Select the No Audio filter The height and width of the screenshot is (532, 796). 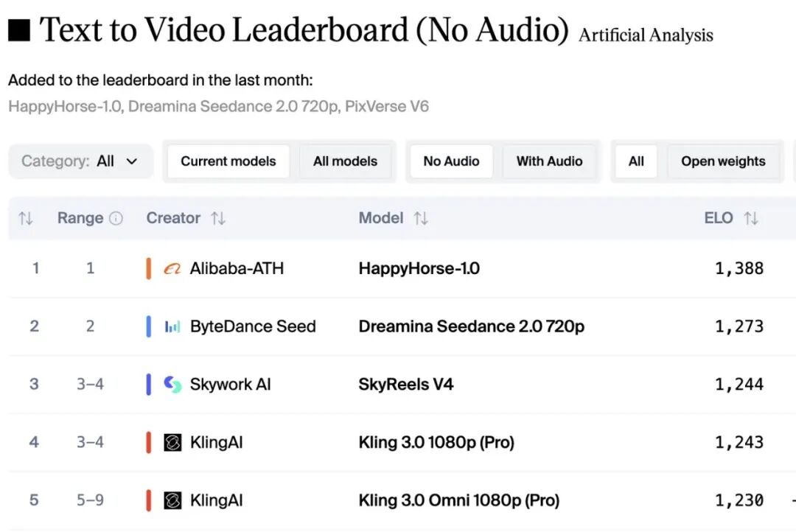click(451, 161)
